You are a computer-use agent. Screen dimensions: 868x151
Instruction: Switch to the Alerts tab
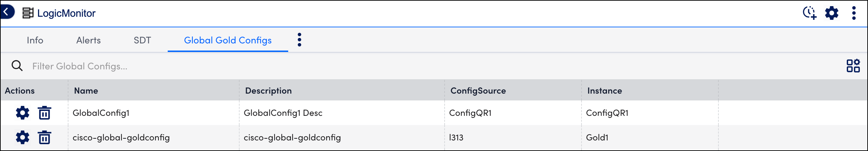pyautogui.click(x=88, y=40)
